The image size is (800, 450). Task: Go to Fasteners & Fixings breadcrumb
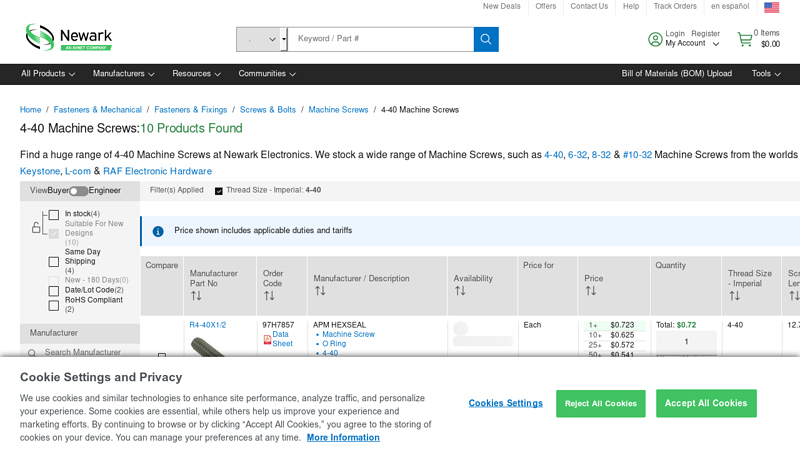coord(190,110)
